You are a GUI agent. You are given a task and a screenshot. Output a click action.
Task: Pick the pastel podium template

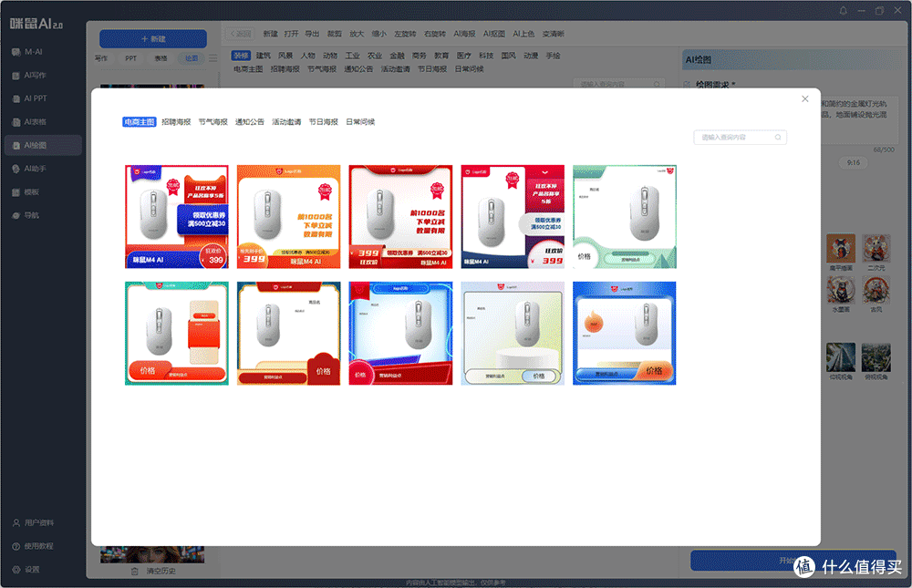(x=513, y=334)
